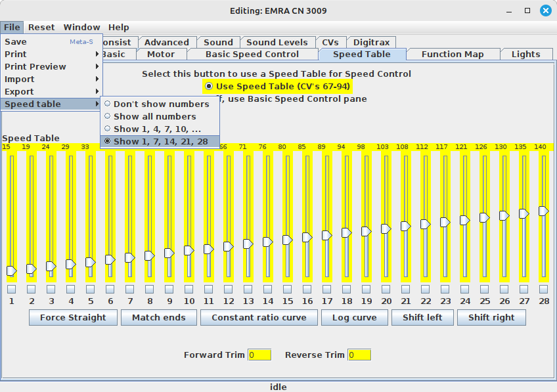Click the Match ends button
The height and width of the screenshot is (392, 557).
(x=158, y=318)
